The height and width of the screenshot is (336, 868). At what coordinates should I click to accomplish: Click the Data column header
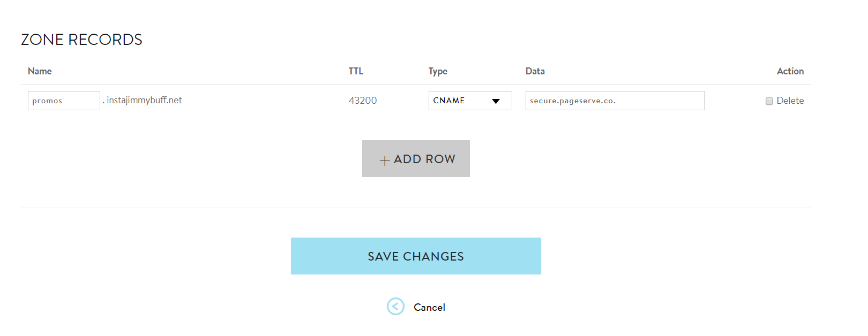click(535, 71)
